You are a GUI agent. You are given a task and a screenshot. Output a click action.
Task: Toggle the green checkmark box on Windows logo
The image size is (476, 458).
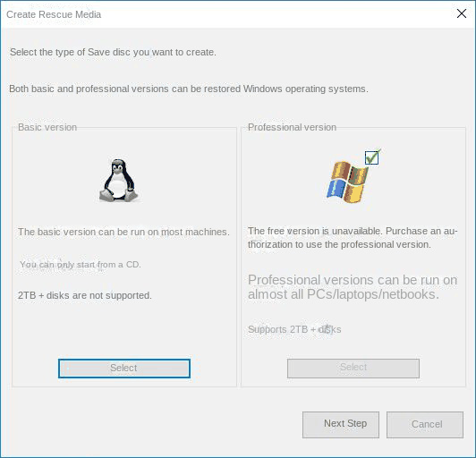click(x=372, y=157)
